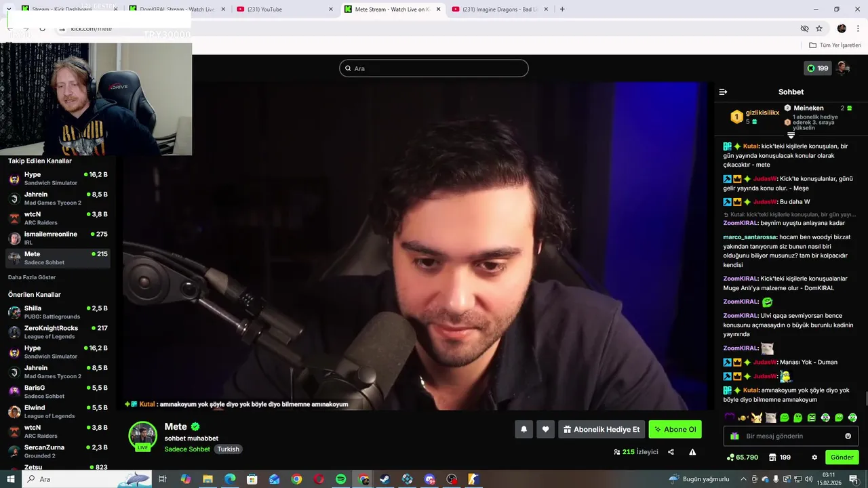The image size is (868, 488).
Task: Click gizlikisilikx in chat leaderboard
Action: coord(762,113)
